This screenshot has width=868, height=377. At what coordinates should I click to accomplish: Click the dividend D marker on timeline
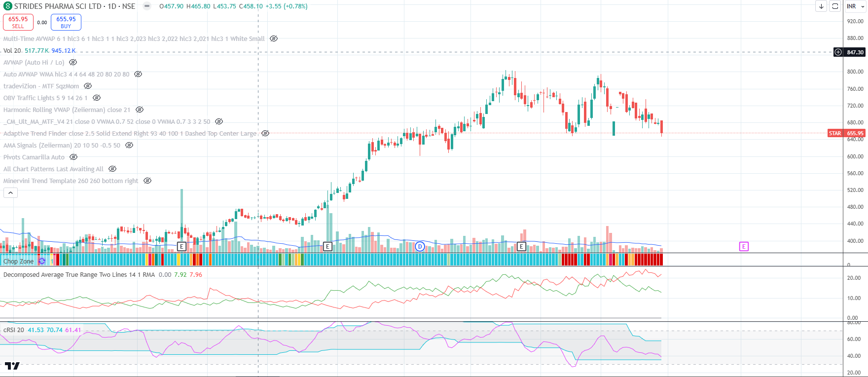coord(420,246)
